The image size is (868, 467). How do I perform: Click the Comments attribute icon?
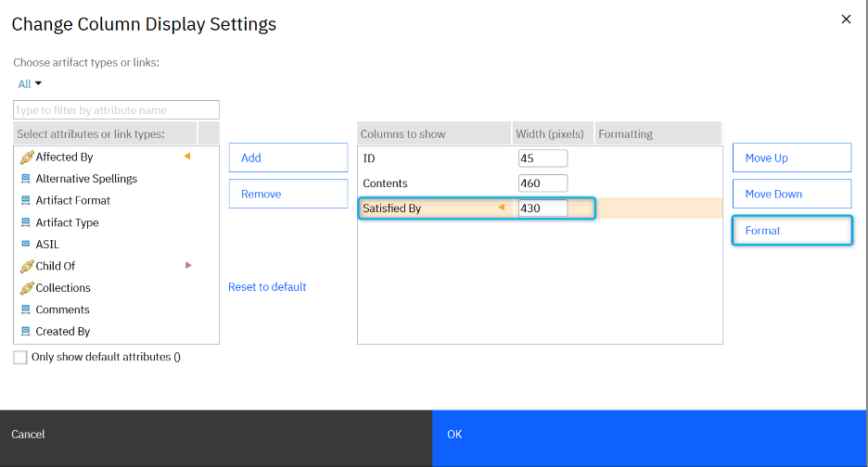pyautogui.click(x=25, y=309)
